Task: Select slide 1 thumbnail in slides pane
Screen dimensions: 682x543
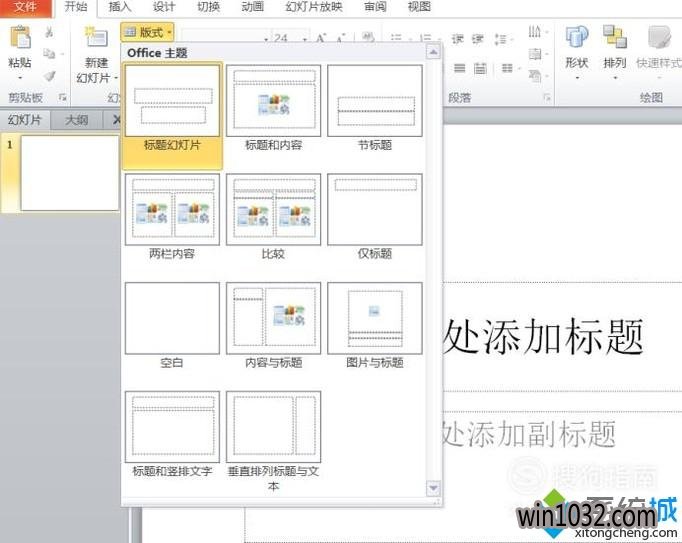Action: pyautogui.click(x=69, y=173)
